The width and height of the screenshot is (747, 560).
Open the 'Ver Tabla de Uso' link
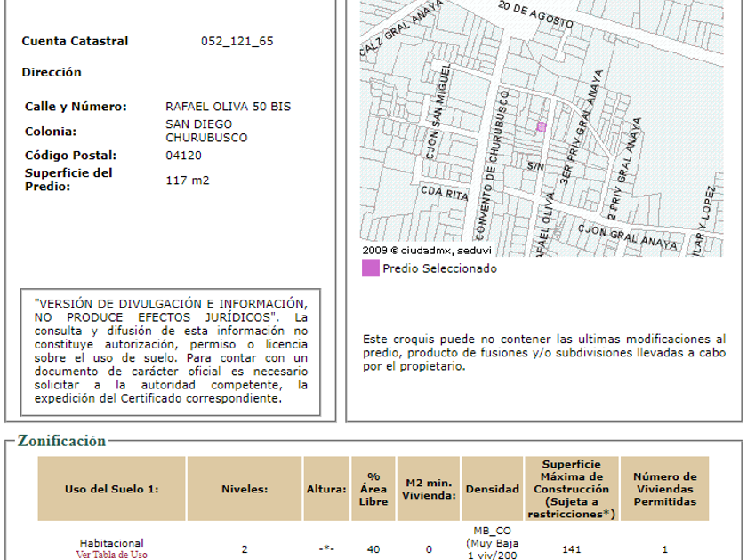pyautogui.click(x=111, y=555)
